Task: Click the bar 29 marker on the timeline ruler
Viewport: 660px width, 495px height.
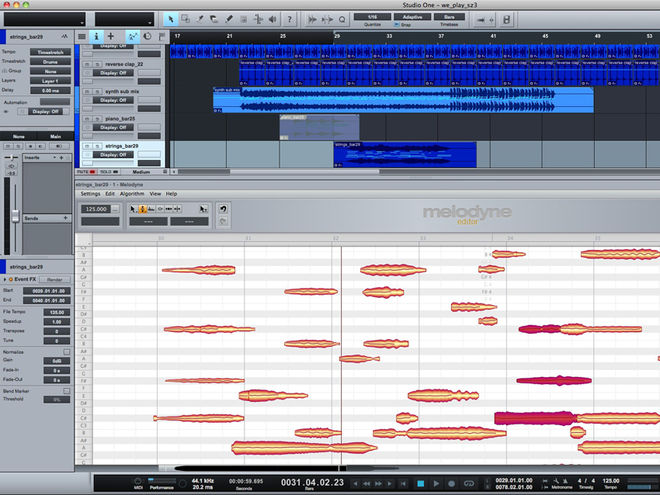Action: (337, 36)
